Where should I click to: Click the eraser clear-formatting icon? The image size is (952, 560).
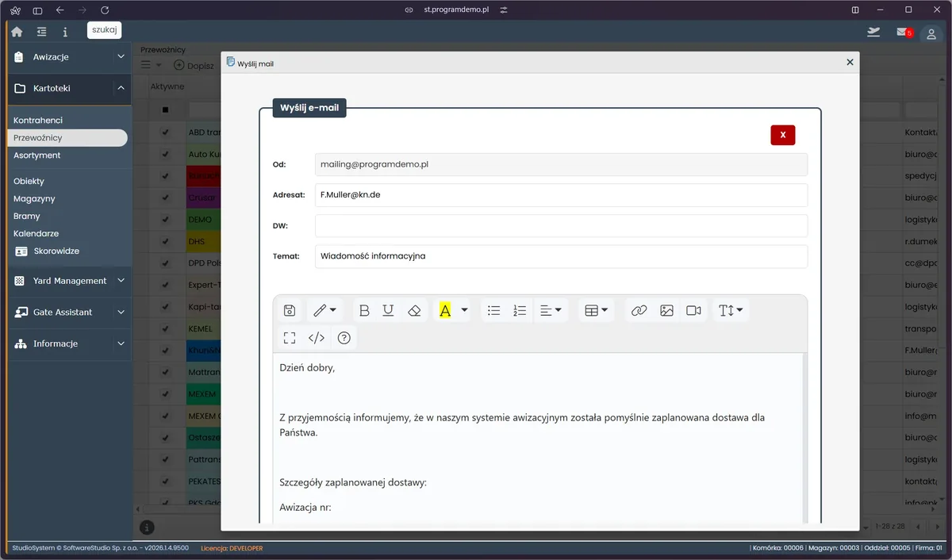tap(413, 310)
